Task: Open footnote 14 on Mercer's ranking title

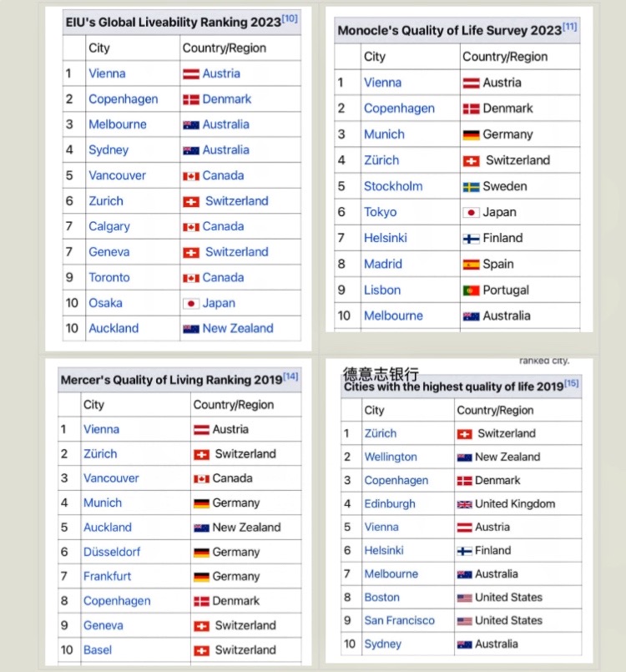Action: point(290,376)
